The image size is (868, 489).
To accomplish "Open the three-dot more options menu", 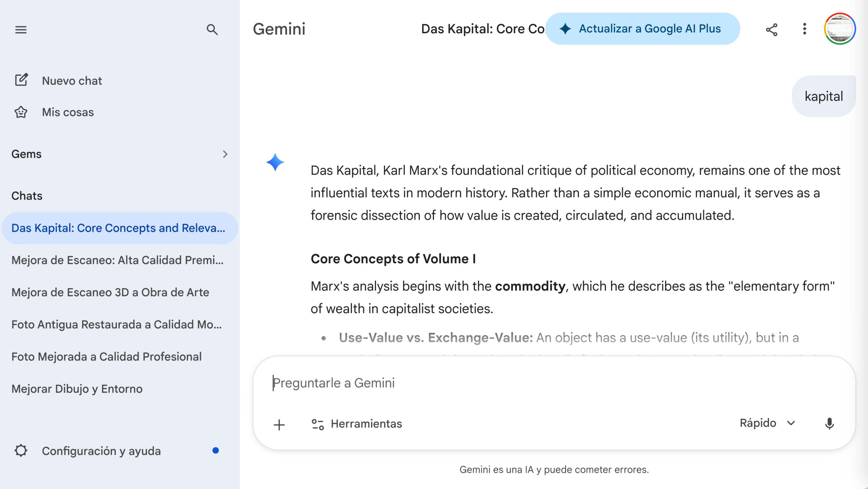I will pos(804,29).
